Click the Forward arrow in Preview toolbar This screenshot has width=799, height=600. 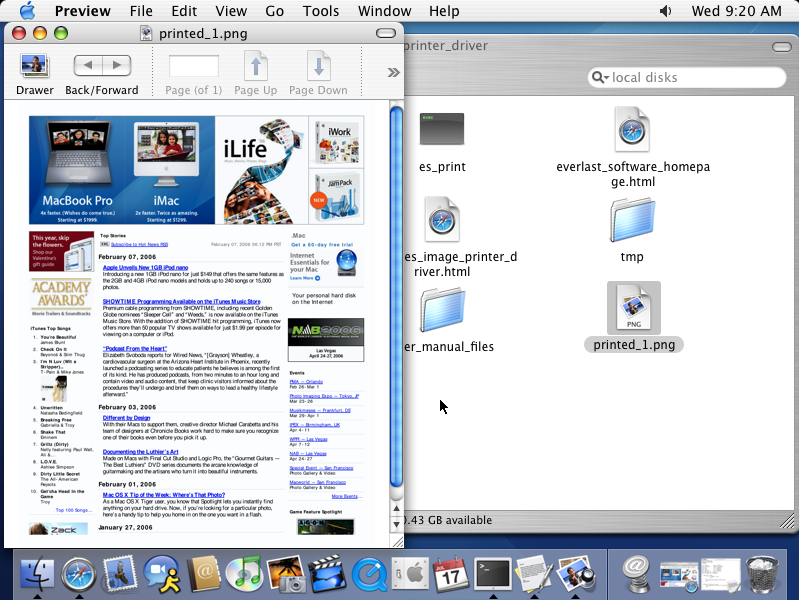(x=117, y=65)
